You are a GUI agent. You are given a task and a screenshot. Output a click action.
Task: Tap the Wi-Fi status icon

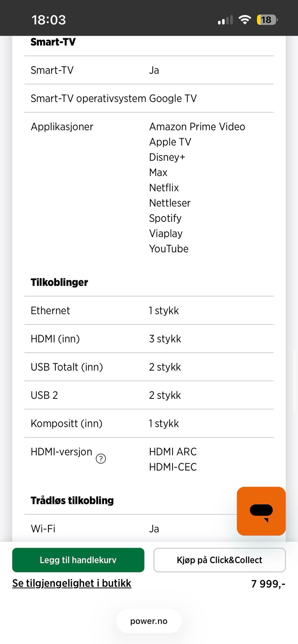[x=245, y=20]
